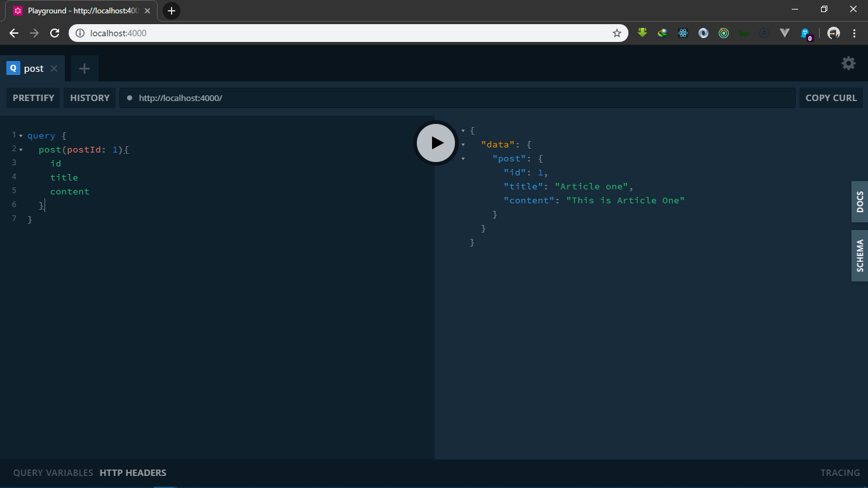The width and height of the screenshot is (868, 488).
Task: Click COPY CURL to copy the request
Action: (831, 98)
